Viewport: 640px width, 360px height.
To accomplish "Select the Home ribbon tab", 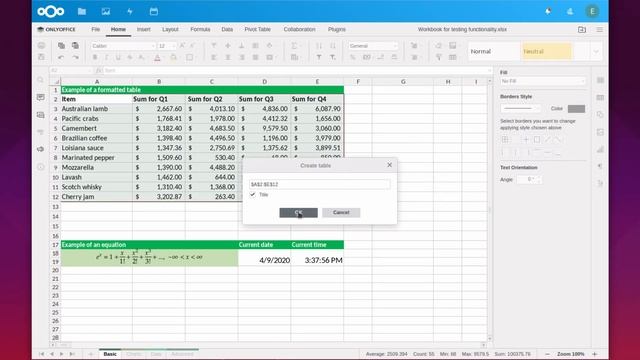I will [118, 29].
